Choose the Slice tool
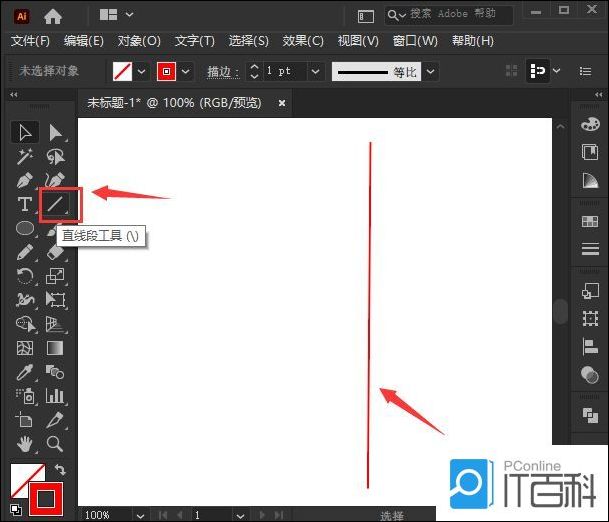The image size is (609, 522). pyautogui.click(x=55, y=420)
